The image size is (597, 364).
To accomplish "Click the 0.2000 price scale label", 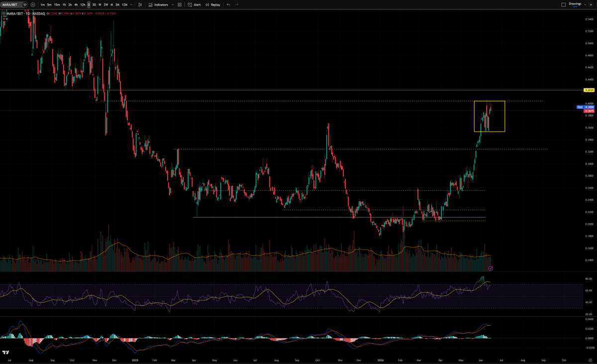I will point(589,224).
